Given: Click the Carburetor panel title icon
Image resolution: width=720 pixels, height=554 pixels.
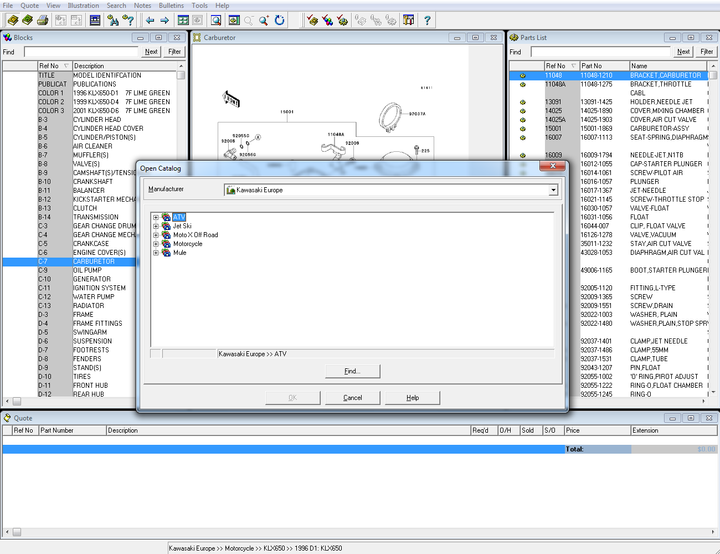Looking at the screenshot, I should [197, 38].
